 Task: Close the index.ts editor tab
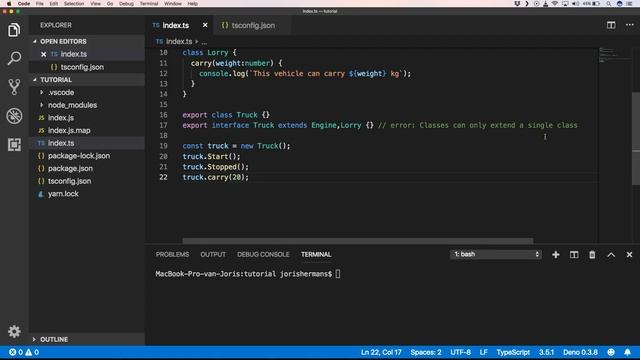click(205, 25)
